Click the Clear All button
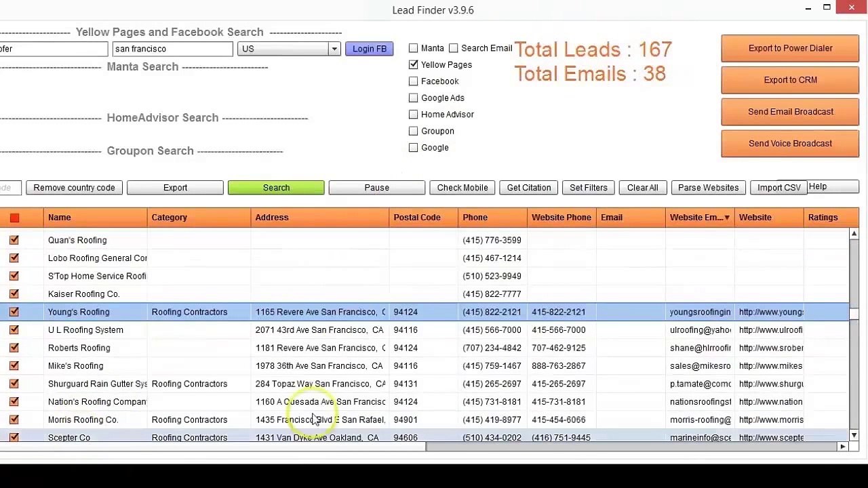 [x=643, y=188]
